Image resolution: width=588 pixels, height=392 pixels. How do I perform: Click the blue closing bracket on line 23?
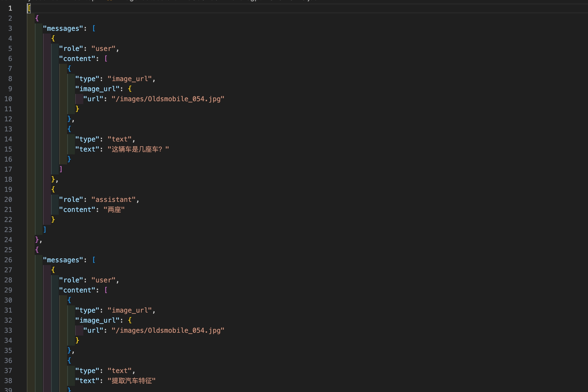[x=45, y=230]
